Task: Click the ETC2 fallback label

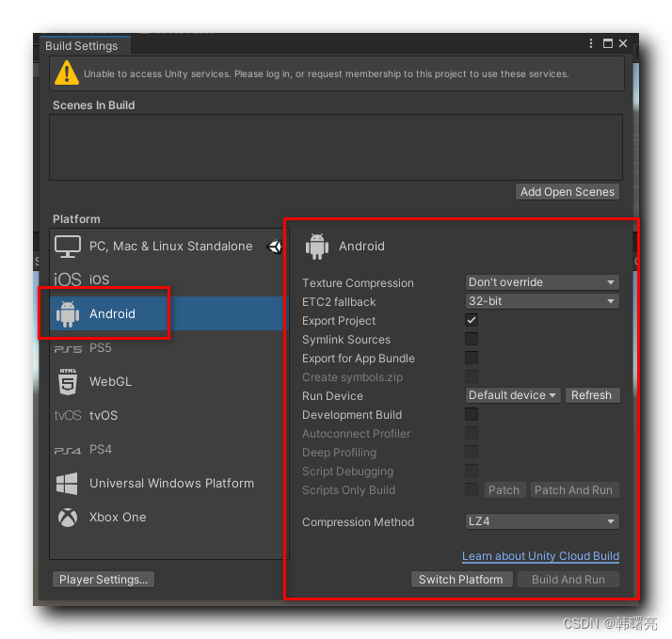Action: point(339,302)
